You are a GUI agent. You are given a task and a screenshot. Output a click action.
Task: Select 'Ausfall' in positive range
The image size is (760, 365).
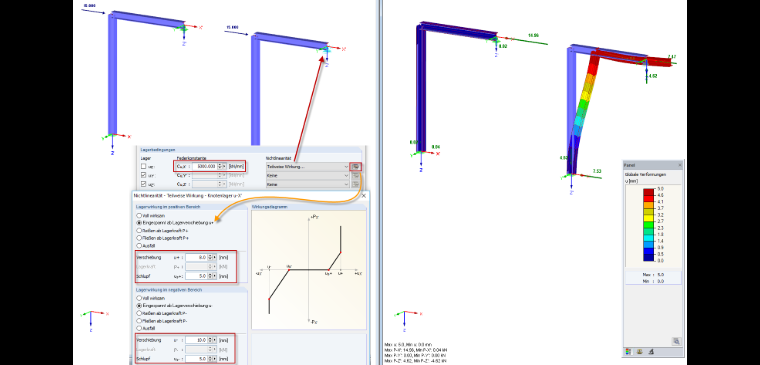(140, 246)
